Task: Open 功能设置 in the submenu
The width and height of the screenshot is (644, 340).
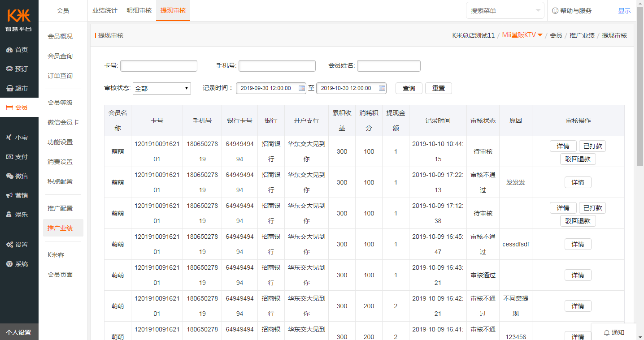Action: 60,142
